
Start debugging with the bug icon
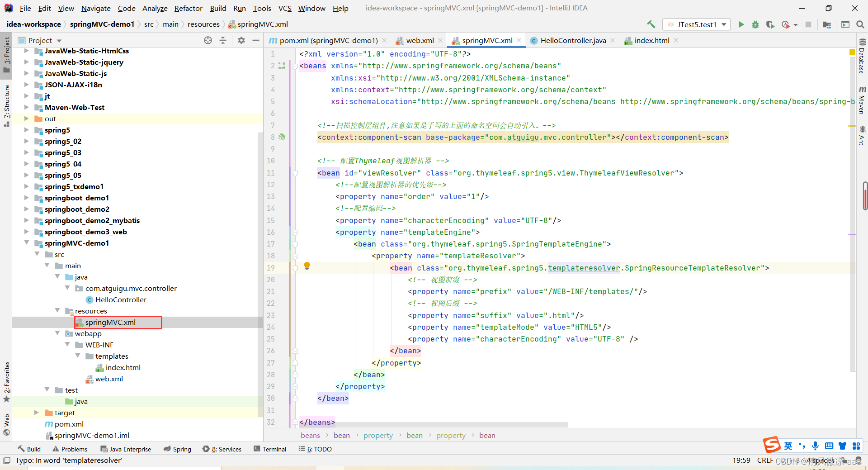pyautogui.click(x=755, y=24)
